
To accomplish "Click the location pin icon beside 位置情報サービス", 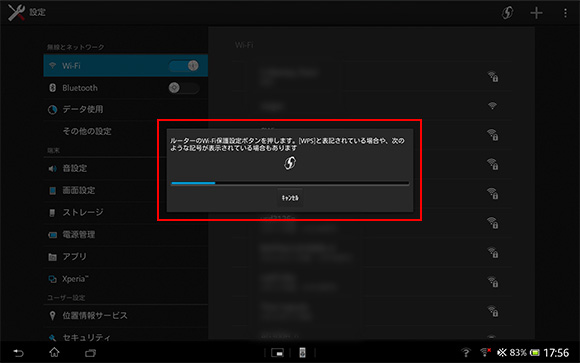I will 53,316.
